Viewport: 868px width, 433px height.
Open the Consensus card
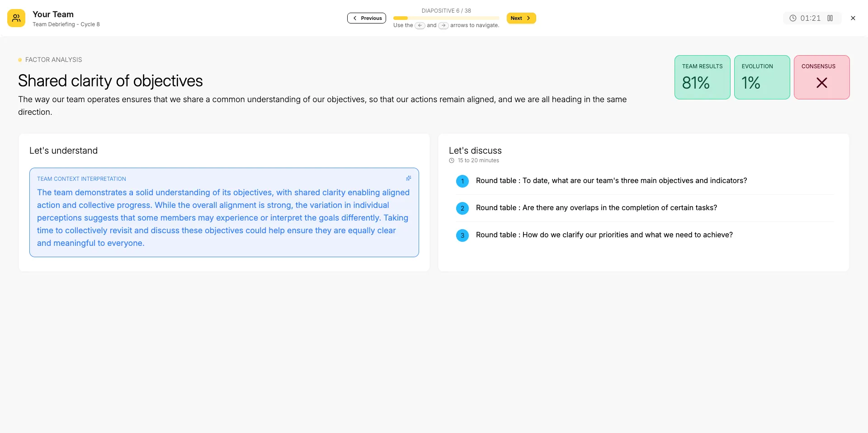click(x=821, y=77)
